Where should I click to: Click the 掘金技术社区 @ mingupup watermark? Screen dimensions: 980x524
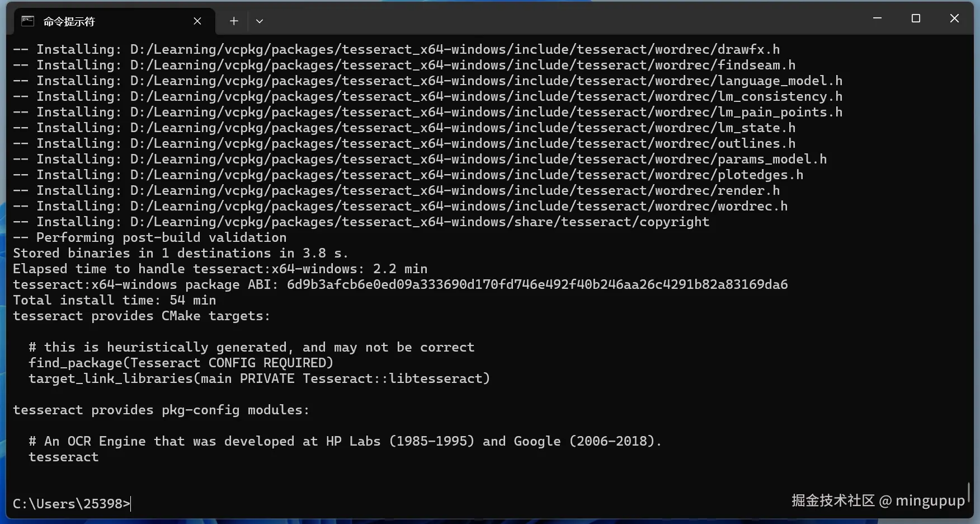point(878,500)
